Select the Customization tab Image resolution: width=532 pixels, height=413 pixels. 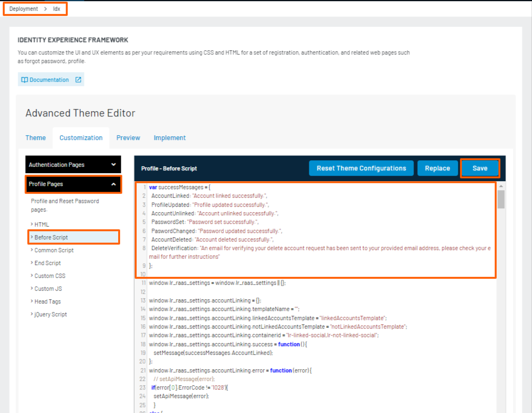tap(81, 138)
